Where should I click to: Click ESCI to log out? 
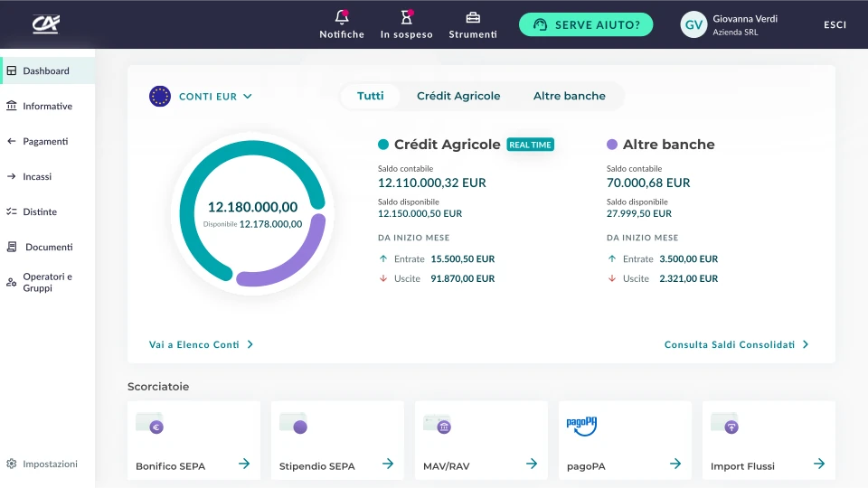tap(835, 25)
